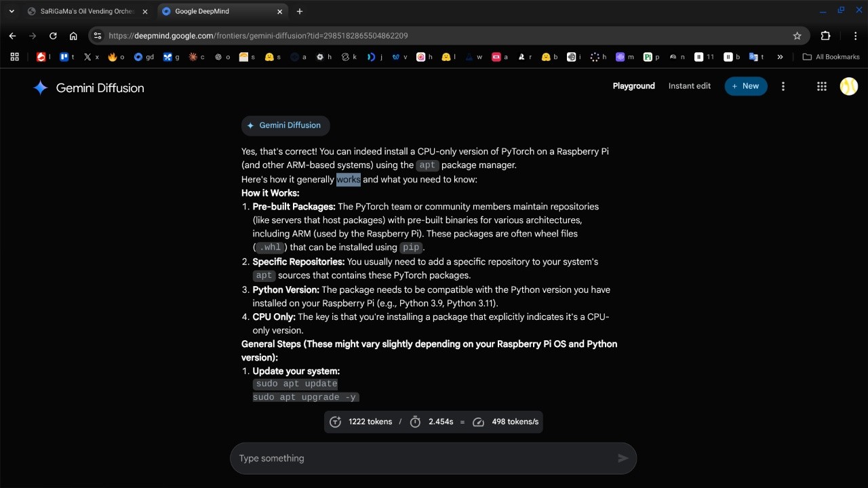
Task: Go to the browser home page
Action: (73, 36)
